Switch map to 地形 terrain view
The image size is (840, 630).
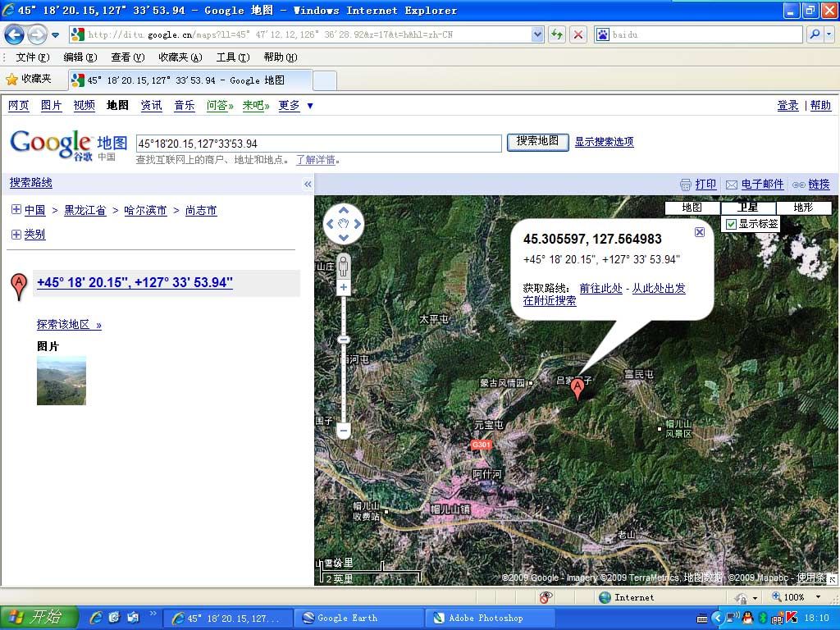tap(803, 208)
